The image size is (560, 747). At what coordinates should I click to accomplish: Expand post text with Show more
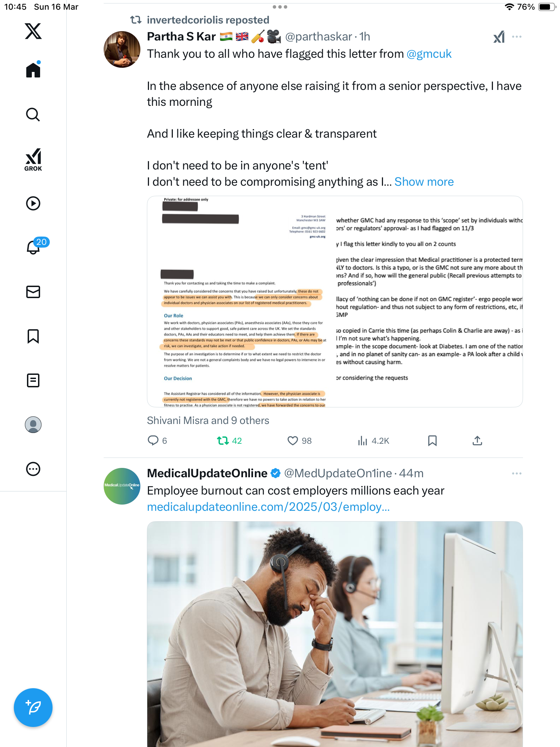click(424, 182)
